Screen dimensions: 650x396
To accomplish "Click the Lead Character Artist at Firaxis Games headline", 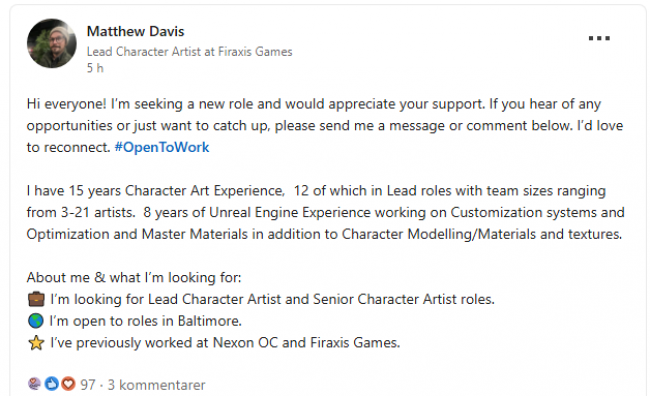I will click(189, 51).
